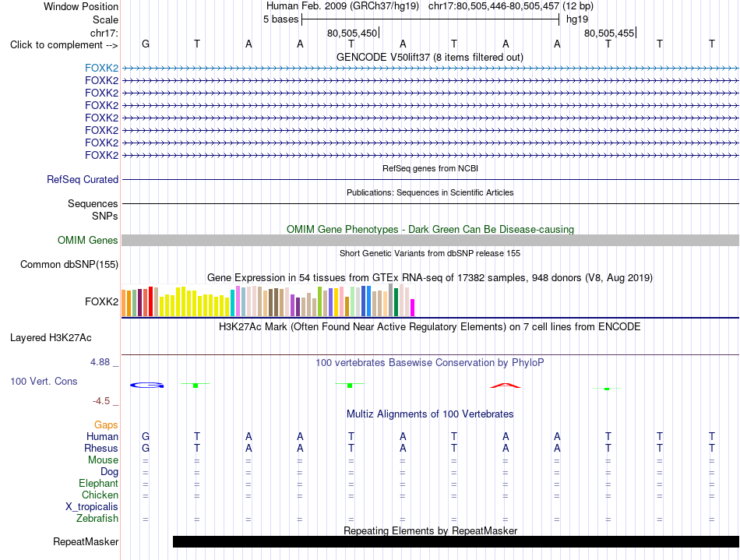Click the 'Elephant' species label
The width and height of the screenshot is (740, 560).
[x=99, y=483]
